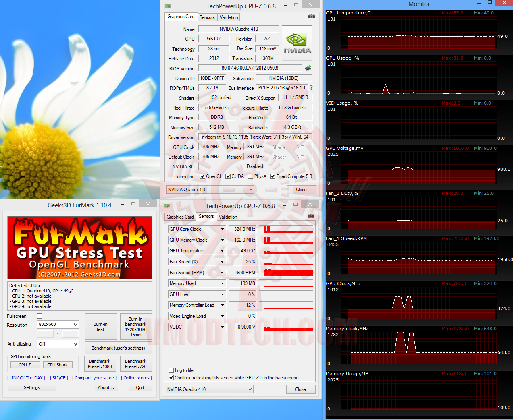Run Benchmark with user's settings
This screenshot has width=514, height=420.
pos(118,348)
